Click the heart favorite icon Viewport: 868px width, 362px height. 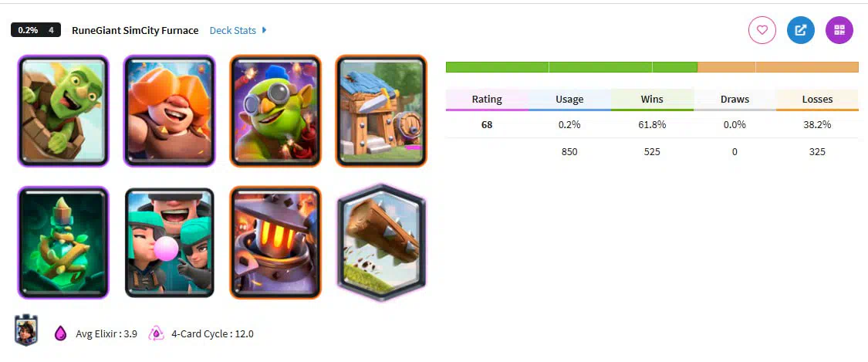point(762,30)
